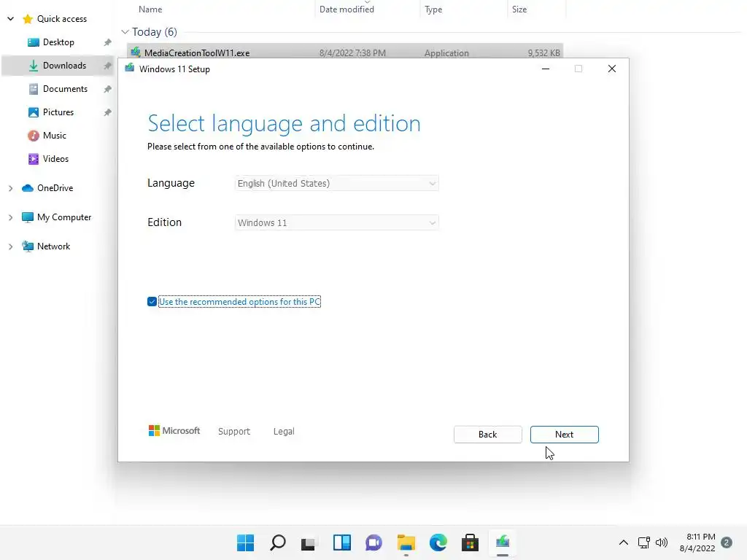Minimize the Windows 11 Setup window
The height and width of the screenshot is (560, 747).
pyautogui.click(x=546, y=69)
